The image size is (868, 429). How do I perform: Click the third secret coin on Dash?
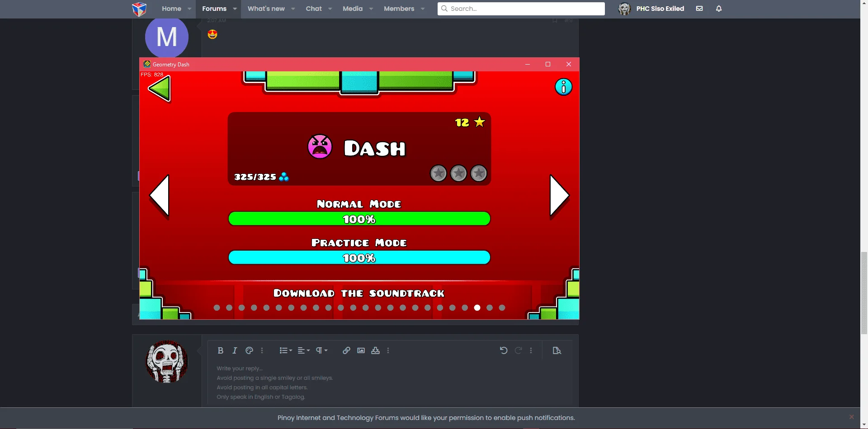pos(479,173)
